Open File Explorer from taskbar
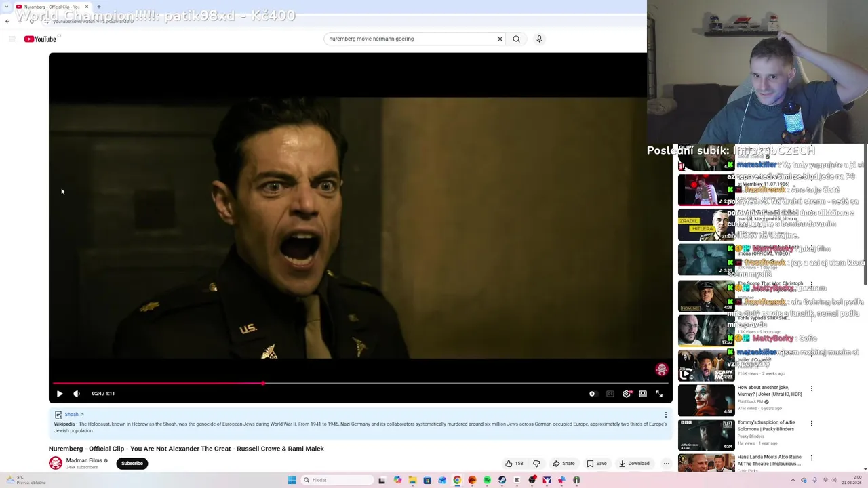The width and height of the screenshot is (868, 488). click(412, 480)
